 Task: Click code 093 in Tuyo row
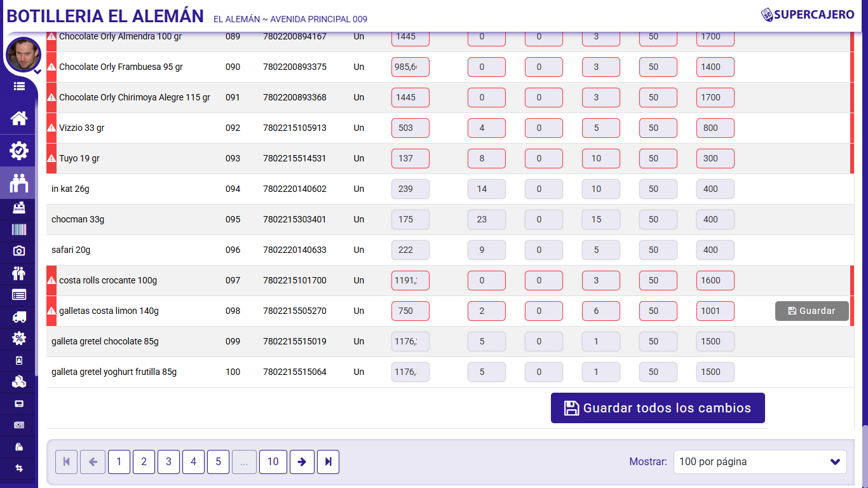click(233, 158)
